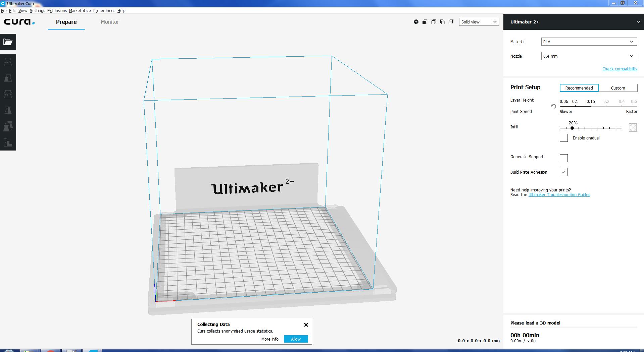Reset layer height with the undo arrow icon
Screen dimensions: 644x352
[554, 106]
